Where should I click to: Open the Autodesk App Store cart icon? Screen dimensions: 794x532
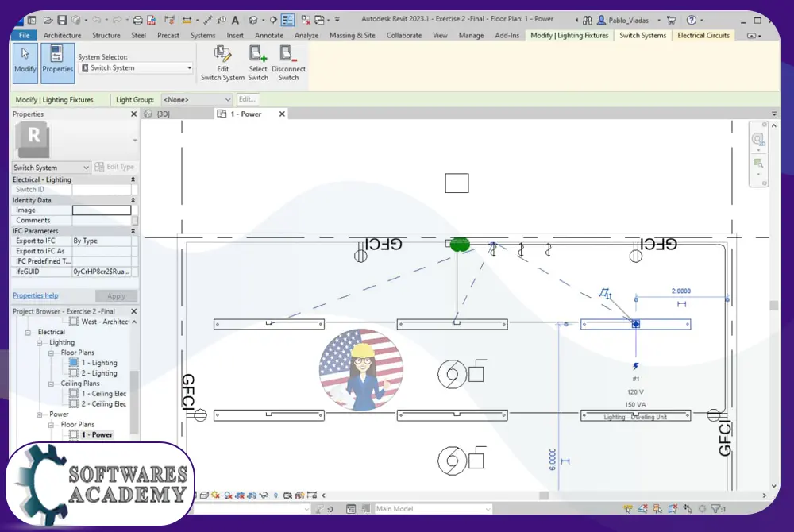672,20
